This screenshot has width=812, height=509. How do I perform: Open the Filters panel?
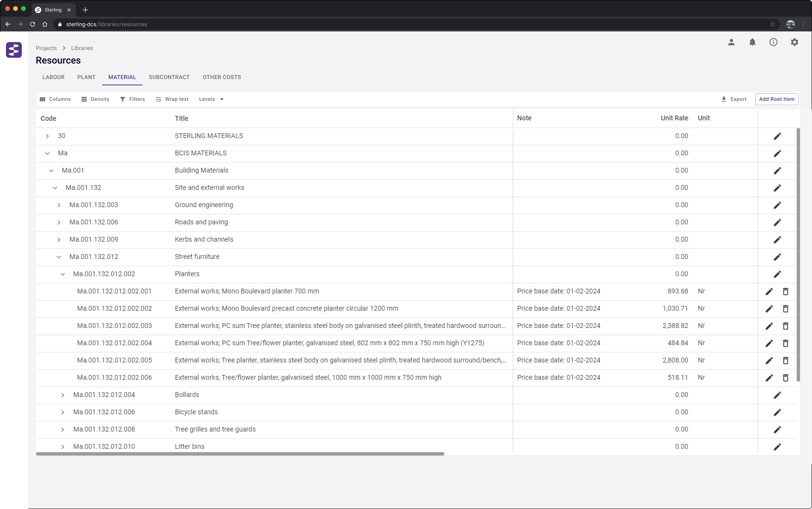(133, 99)
